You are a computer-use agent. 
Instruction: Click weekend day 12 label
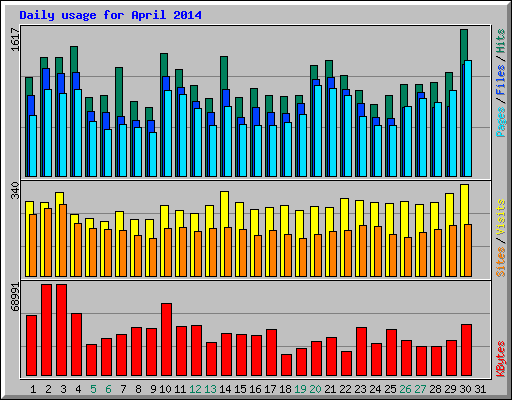click(195, 389)
